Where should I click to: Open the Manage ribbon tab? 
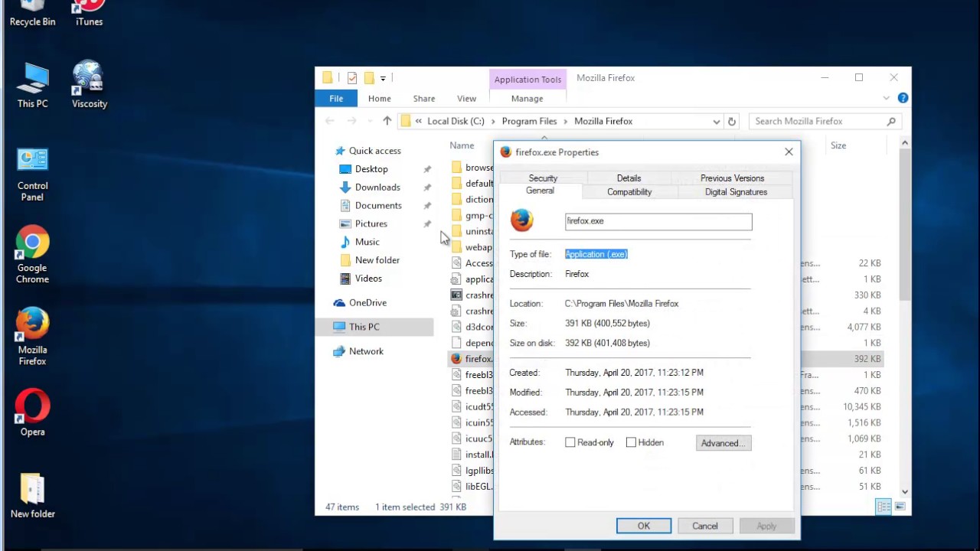(x=527, y=98)
